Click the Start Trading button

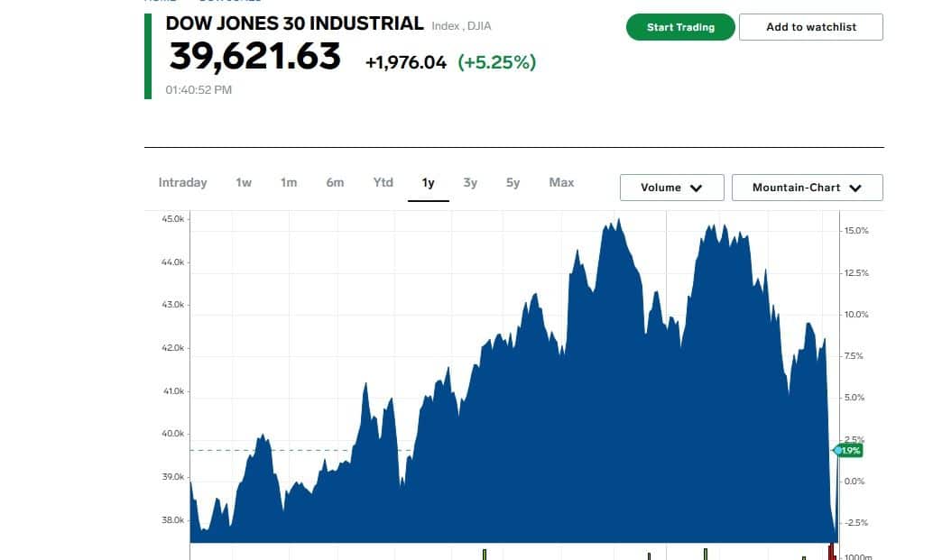coord(680,27)
